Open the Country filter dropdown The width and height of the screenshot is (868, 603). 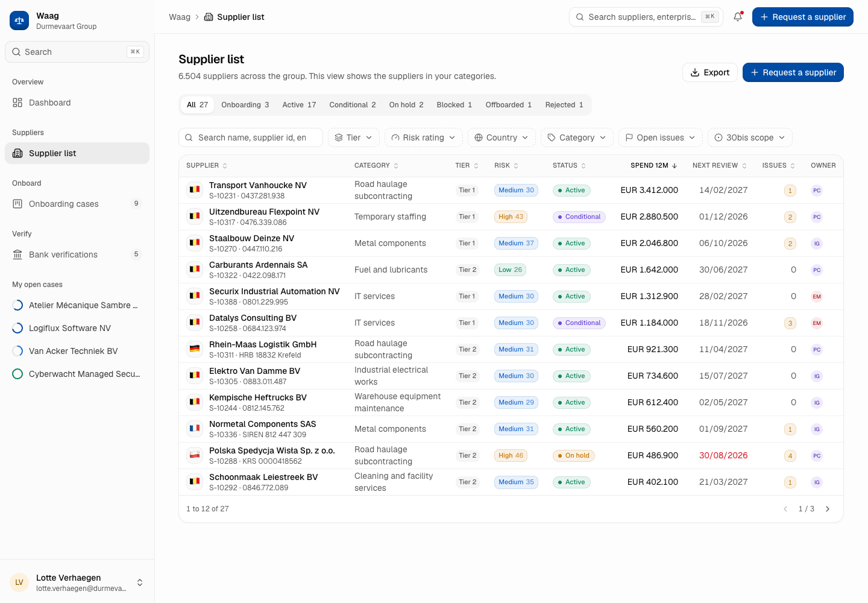point(502,137)
